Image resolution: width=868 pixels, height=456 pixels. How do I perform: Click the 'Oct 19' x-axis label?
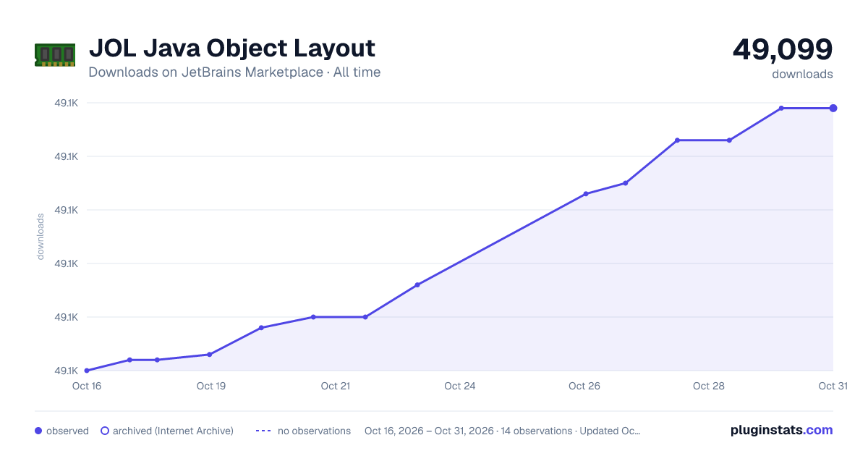tap(211, 386)
